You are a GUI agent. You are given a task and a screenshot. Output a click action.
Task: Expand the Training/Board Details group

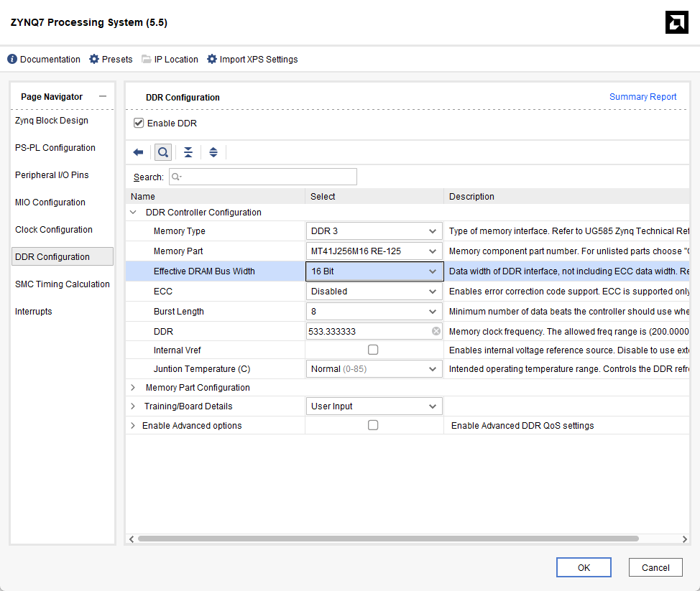coord(133,406)
